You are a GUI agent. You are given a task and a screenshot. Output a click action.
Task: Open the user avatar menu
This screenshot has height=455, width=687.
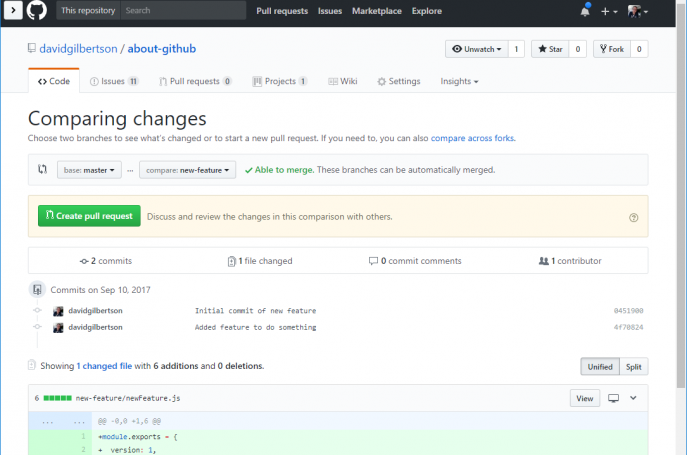[637, 11]
